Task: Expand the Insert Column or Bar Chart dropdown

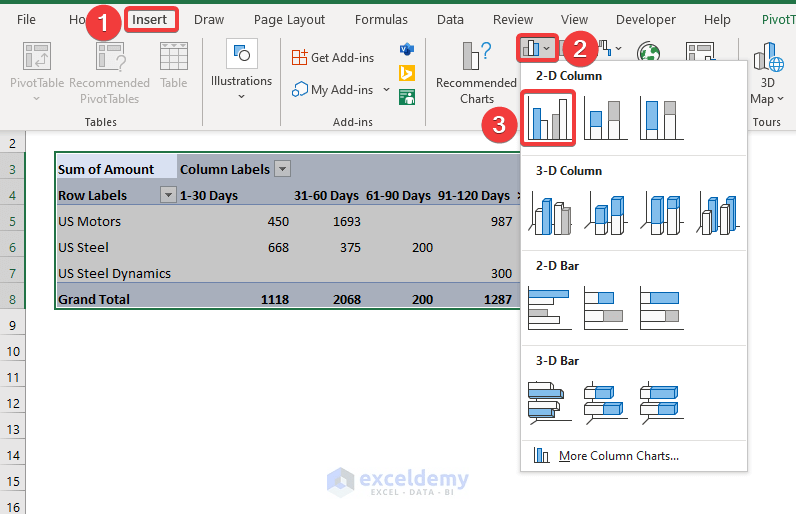Action: [547, 49]
